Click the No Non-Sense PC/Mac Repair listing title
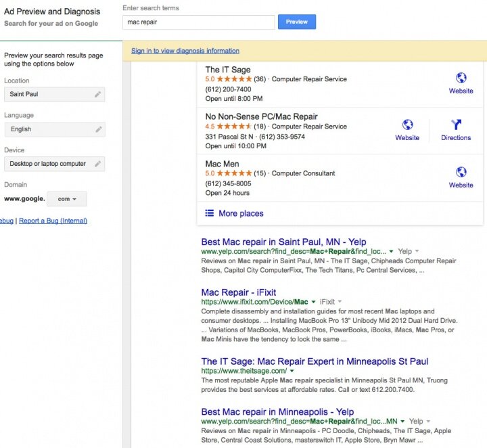The image size is (487, 448). [261, 116]
